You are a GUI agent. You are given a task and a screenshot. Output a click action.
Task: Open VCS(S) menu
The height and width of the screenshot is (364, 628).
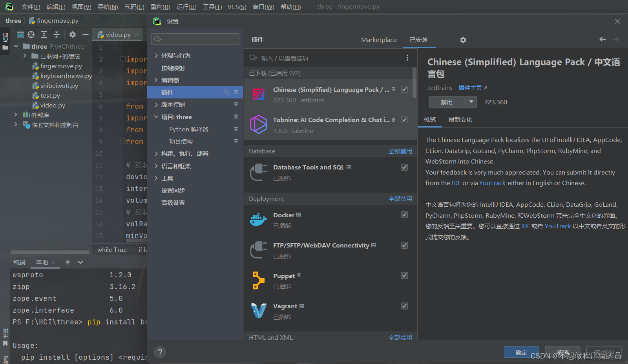point(237,7)
